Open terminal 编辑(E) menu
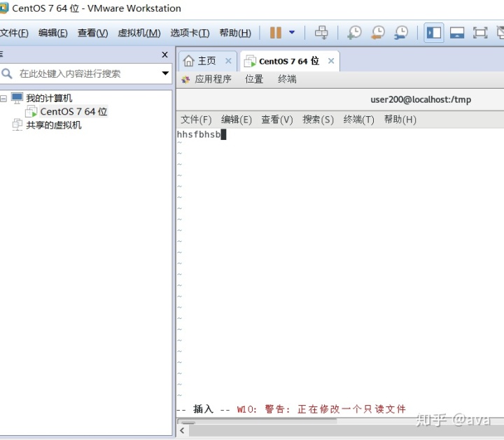This screenshot has width=504, height=440. 237,120
